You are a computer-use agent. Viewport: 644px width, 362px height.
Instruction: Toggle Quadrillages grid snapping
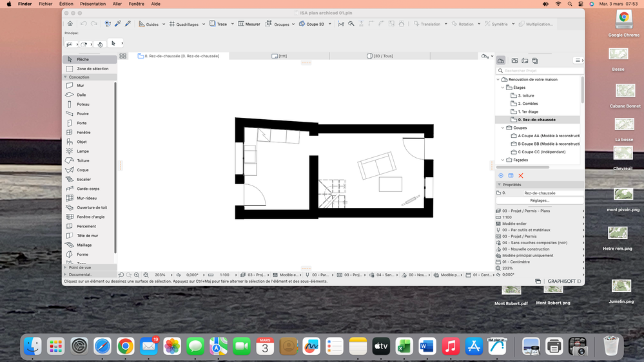[184, 24]
